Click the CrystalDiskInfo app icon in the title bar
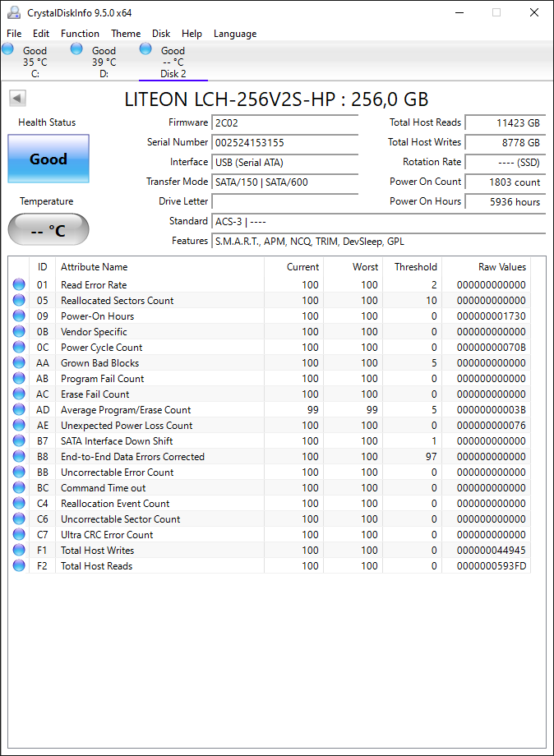Viewport: 554px width, 756px height. pyautogui.click(x=14, y=12)
